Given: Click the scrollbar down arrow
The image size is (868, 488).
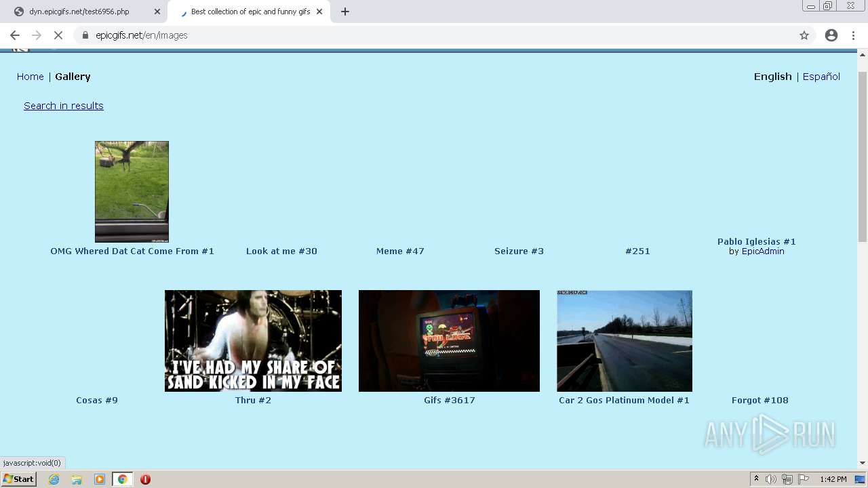Looking at the screenshot, I should 863,463.
